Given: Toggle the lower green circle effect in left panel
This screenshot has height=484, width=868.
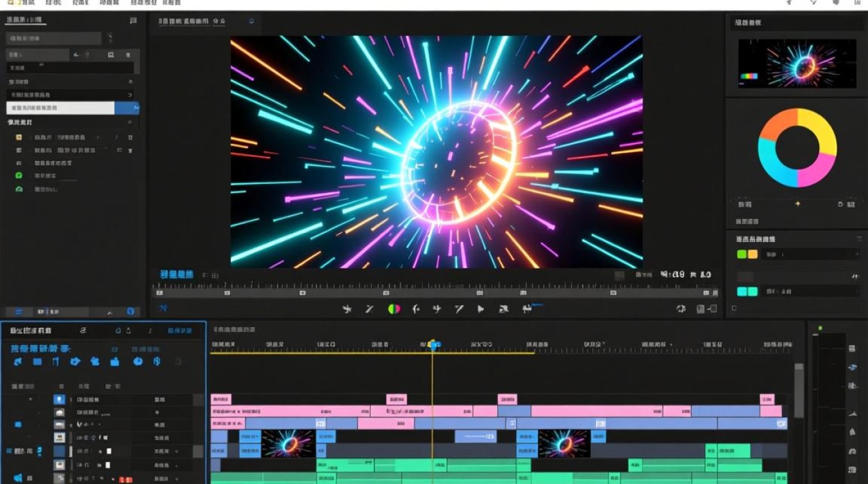Looking at the screenshot, I should coord(19,189).
